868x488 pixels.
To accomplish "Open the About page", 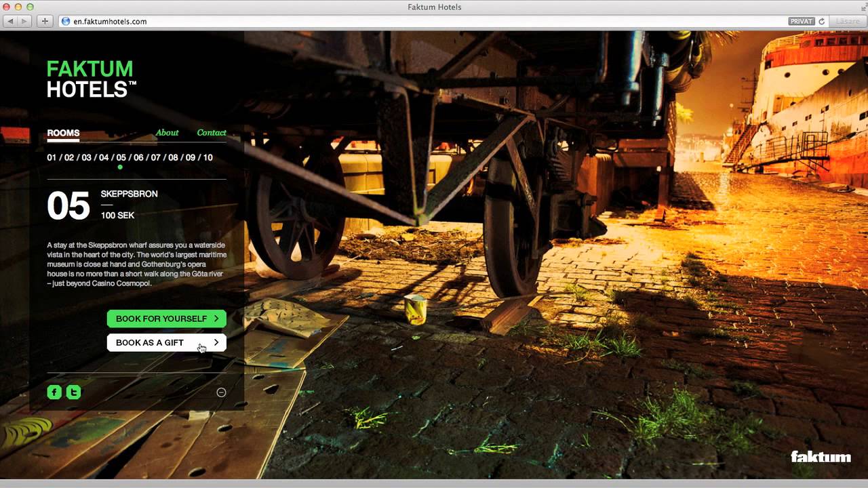I will click(167, 132).
